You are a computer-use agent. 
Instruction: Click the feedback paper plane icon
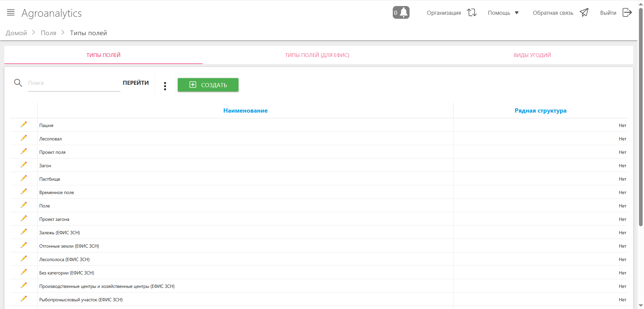584,13
